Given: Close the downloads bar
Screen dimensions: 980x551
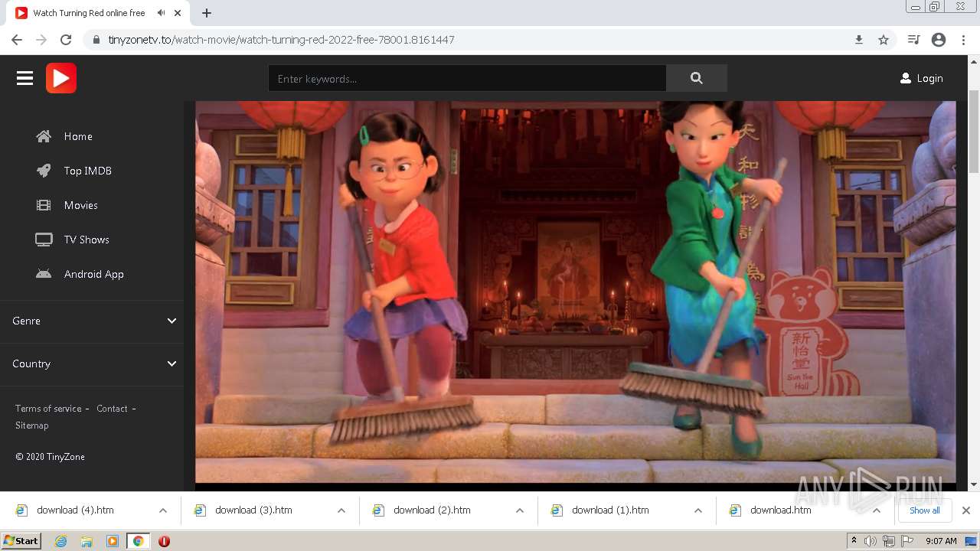Looking at the screenshot, I should [x=966, y=510].
